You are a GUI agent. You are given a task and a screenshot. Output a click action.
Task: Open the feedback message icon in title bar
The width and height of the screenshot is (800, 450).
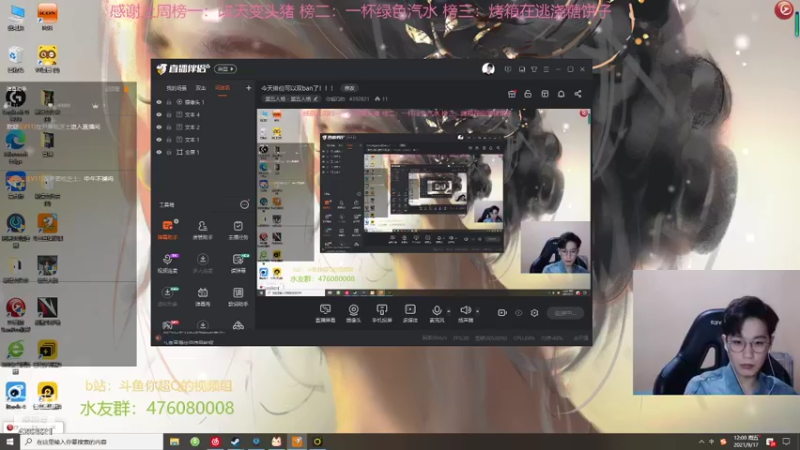(508, 69)
